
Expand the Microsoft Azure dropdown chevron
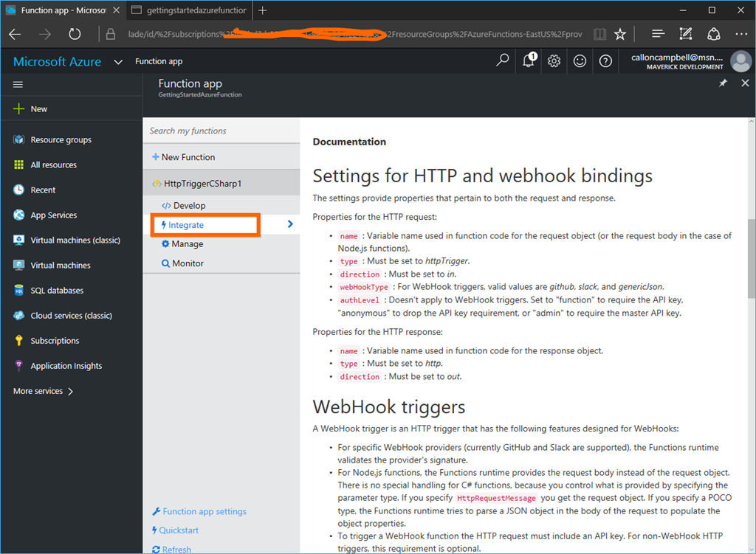(x=118, y=62)
